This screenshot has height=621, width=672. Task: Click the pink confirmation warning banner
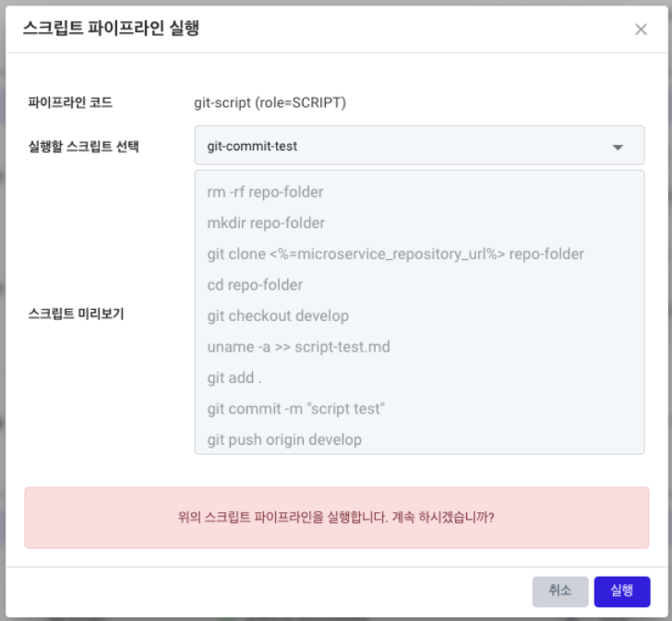[x=336, y=518]
